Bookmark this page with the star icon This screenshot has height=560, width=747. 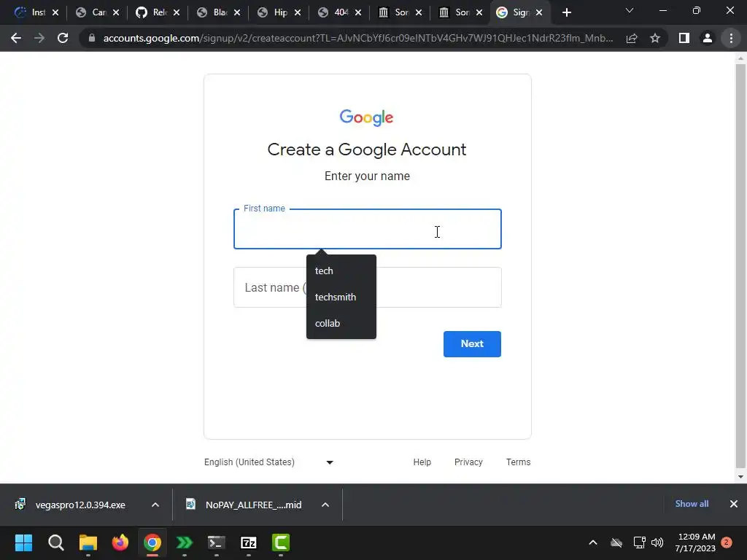coord(655,38)
